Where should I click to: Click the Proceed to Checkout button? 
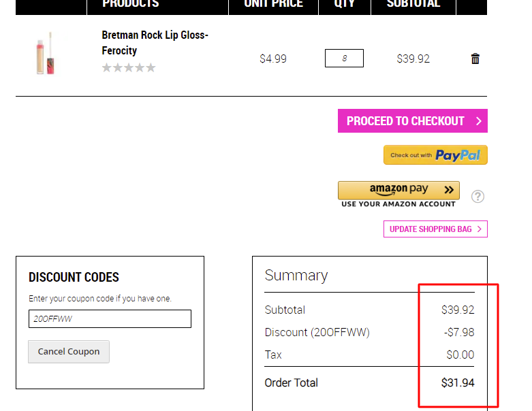413,120
